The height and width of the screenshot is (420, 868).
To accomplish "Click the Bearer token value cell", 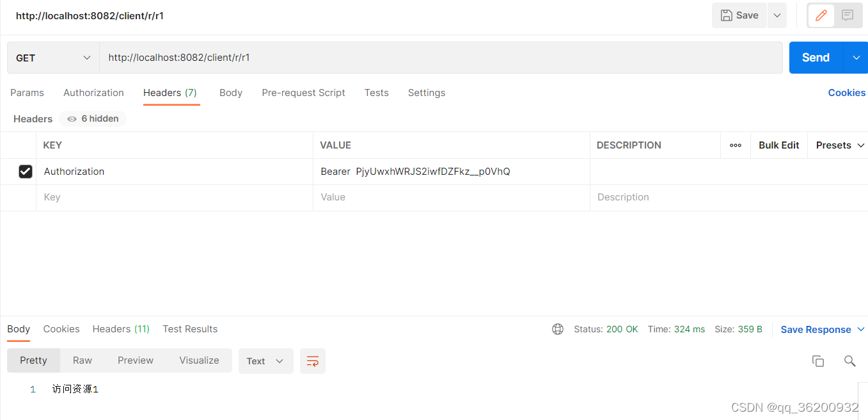I will tap(452, 172).
